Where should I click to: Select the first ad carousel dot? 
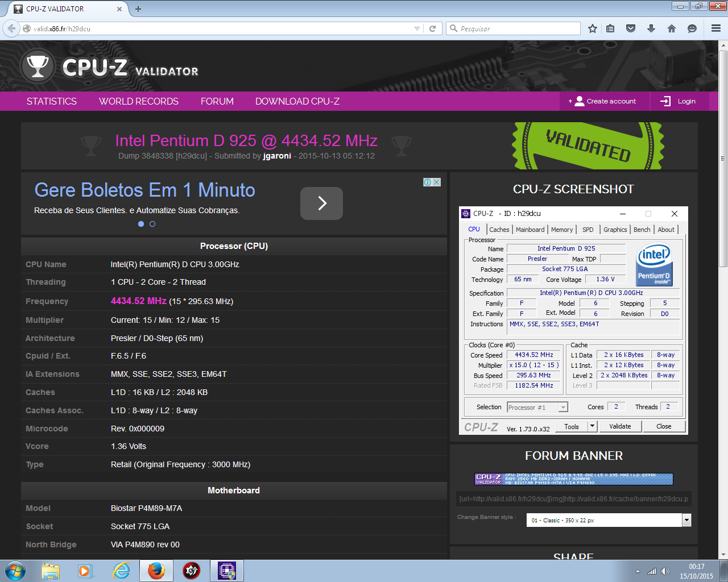click(x=141, y=224)
